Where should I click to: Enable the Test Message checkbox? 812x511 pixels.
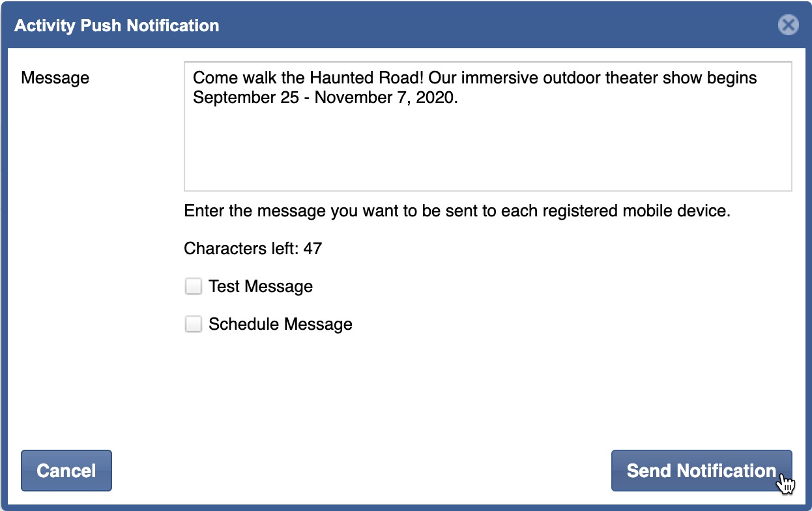[x=194, y=287]
